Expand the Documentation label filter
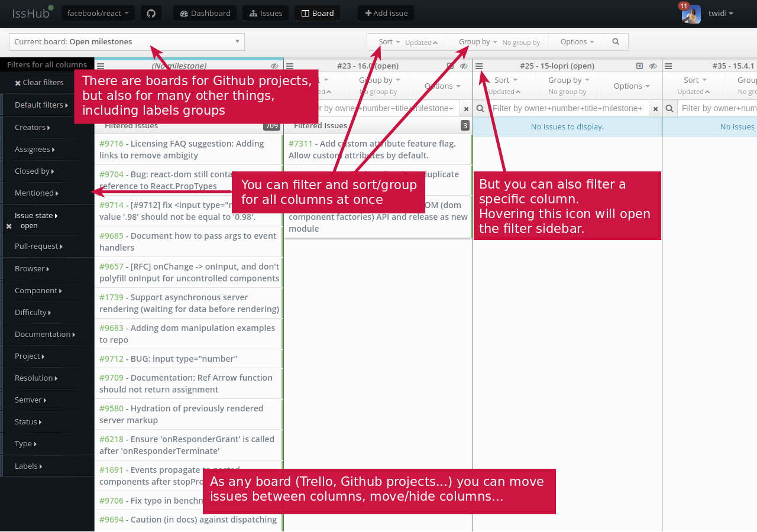 pyautogui.click(x=45, y=335)
